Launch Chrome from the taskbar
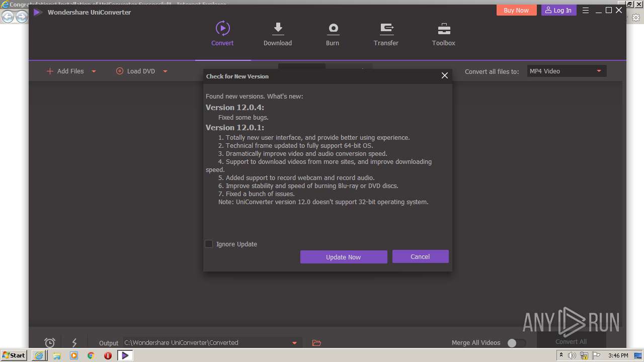This screenshot has height=362, width=644. click(91, 355)
